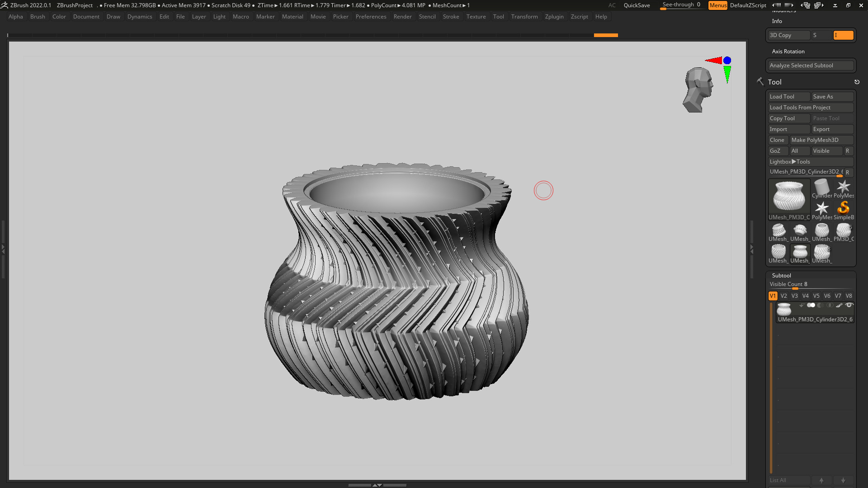This screenshot has width=868, height=488.
Task: Select the UMesh tool numbered 8
Action: 822,253
